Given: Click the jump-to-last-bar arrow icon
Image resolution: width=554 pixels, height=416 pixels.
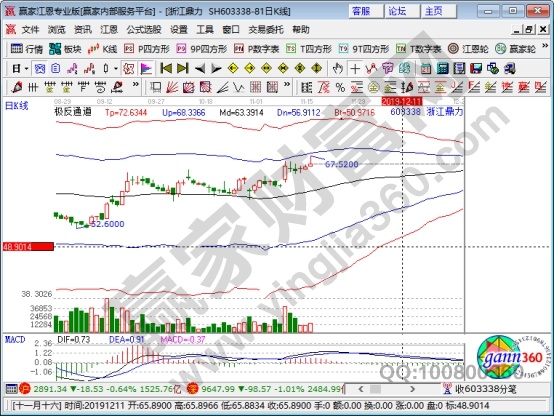Looking at the screenshot, I should click(x=183, y=68).
